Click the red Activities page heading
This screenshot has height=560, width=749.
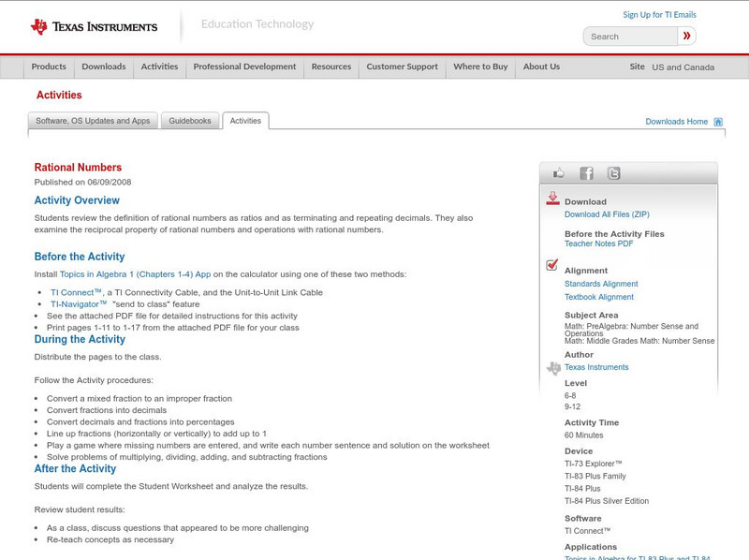tap(59, 96)
